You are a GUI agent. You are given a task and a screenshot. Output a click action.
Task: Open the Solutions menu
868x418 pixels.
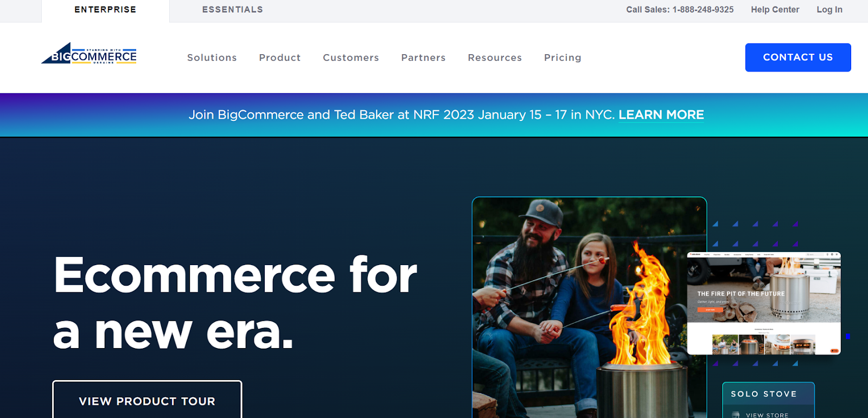[x=212, y=57]
